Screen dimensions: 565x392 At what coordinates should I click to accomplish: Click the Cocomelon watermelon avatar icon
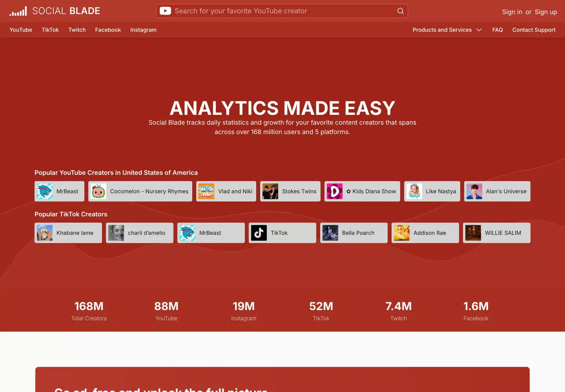tap(98, 191)
